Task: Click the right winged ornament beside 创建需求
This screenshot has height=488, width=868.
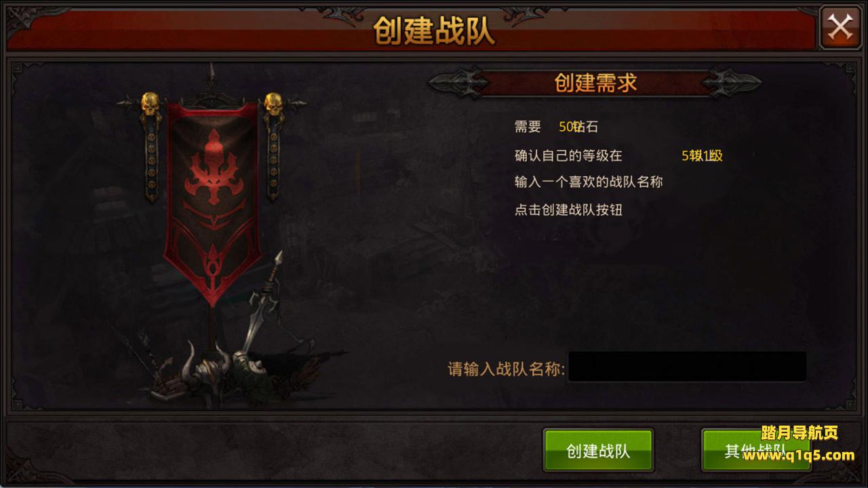Action: click(x=732, y=83)
